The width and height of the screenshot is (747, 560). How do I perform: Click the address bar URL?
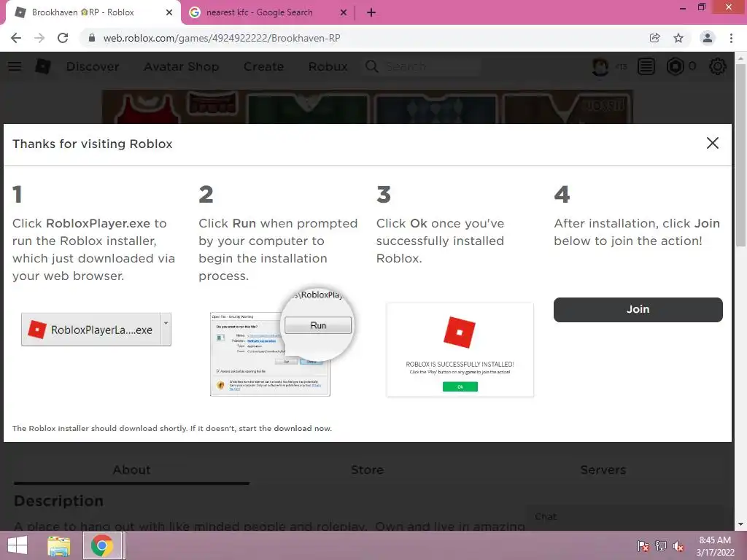tap(222, 38)
